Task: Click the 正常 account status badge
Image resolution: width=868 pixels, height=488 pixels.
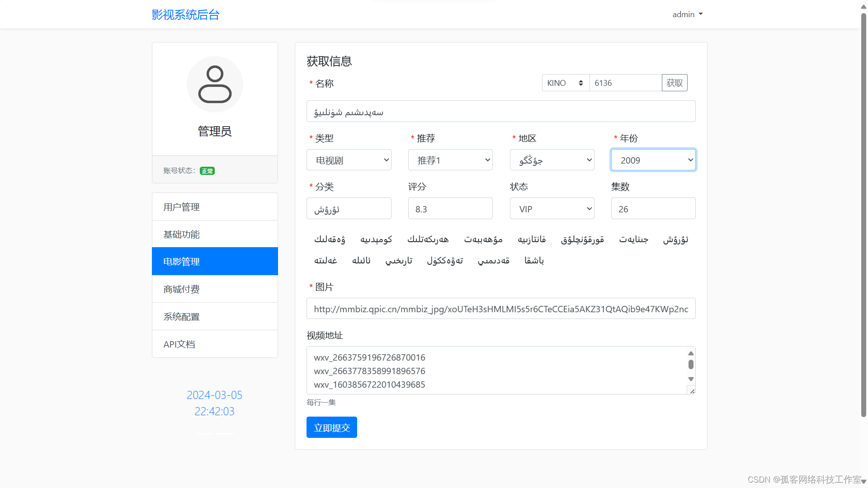Action: coord(207,171)
